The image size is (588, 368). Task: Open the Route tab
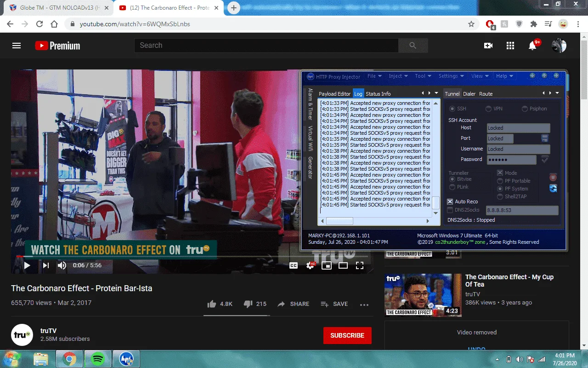(486, 94)
